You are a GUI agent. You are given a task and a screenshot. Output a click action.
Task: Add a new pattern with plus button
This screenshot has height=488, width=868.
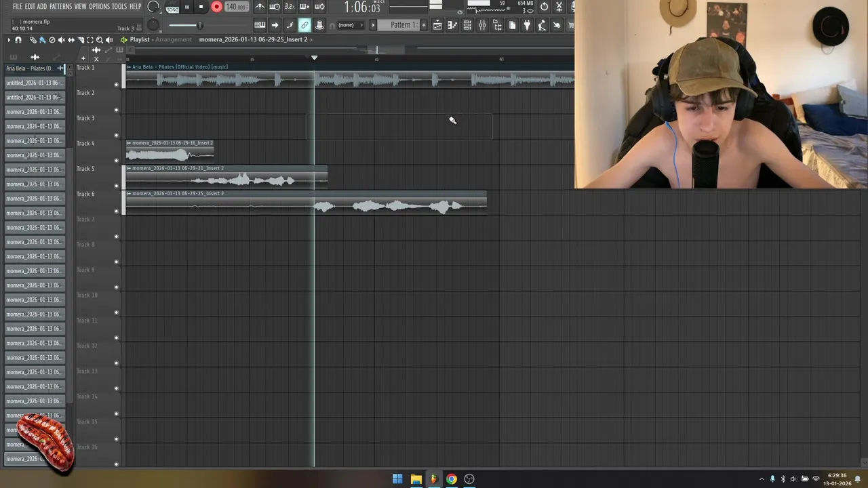pos(424,25)
